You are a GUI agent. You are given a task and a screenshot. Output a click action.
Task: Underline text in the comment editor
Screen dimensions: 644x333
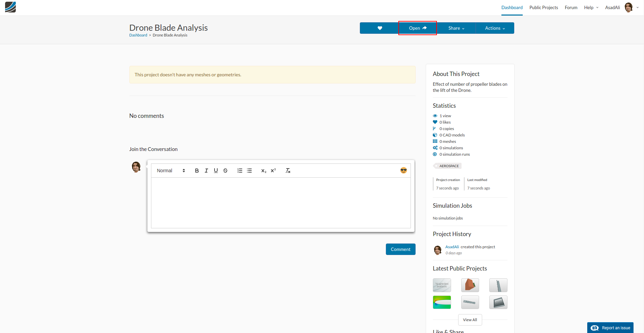pyautogui.click(x=216, y=171)
